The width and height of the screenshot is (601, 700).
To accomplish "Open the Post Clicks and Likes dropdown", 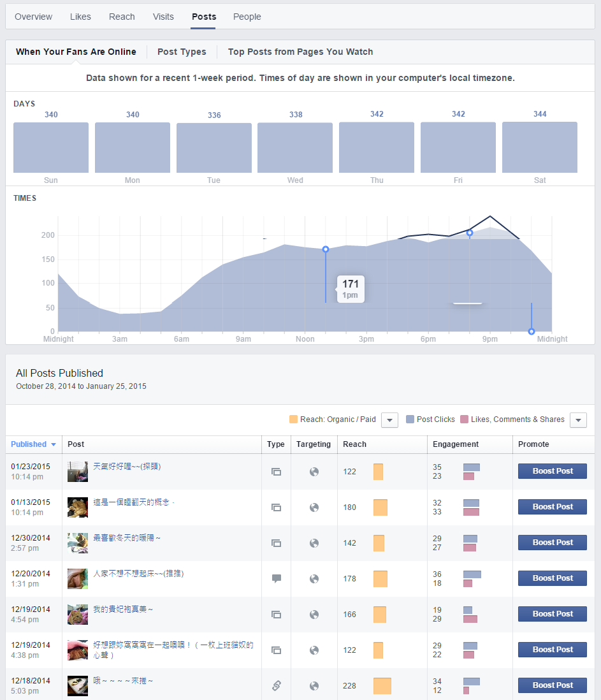I will coord(578,420).
